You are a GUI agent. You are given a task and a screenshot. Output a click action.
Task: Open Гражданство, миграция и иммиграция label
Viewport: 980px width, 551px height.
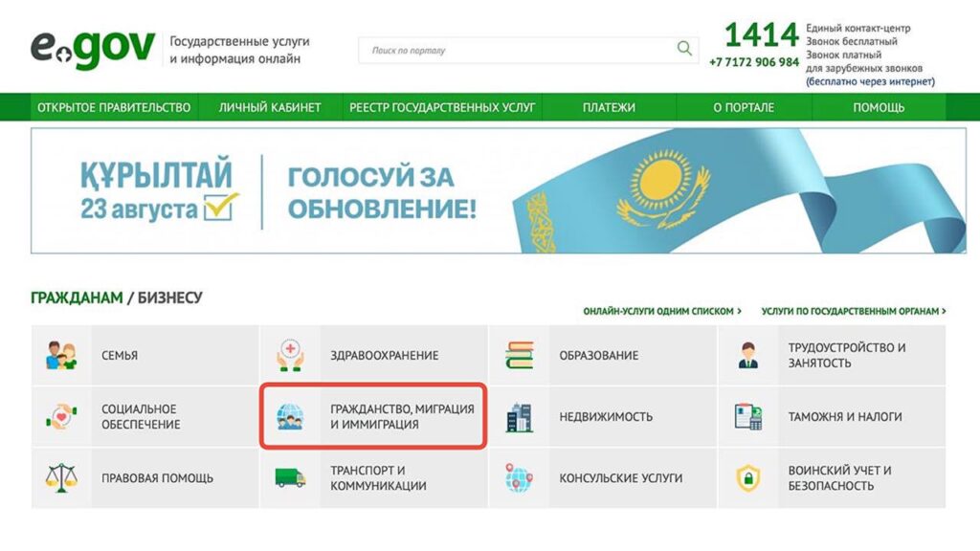pyautogui.click(x=402, y=416)
